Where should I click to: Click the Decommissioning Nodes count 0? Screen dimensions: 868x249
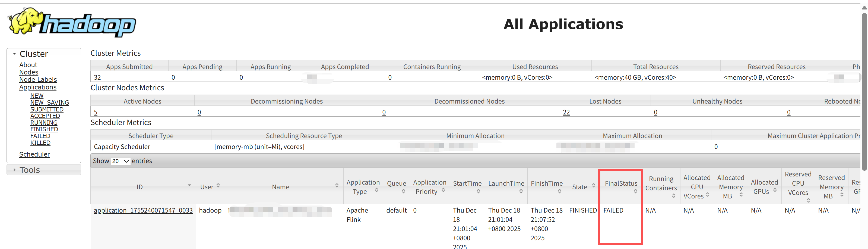[199, 112]
